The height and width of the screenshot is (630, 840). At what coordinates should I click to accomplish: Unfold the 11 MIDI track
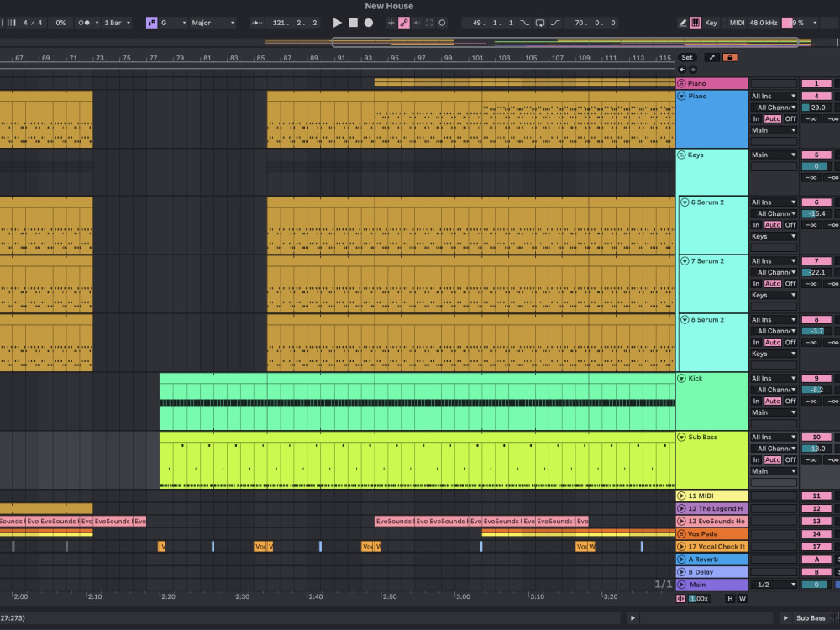click(x=681, y=496)
